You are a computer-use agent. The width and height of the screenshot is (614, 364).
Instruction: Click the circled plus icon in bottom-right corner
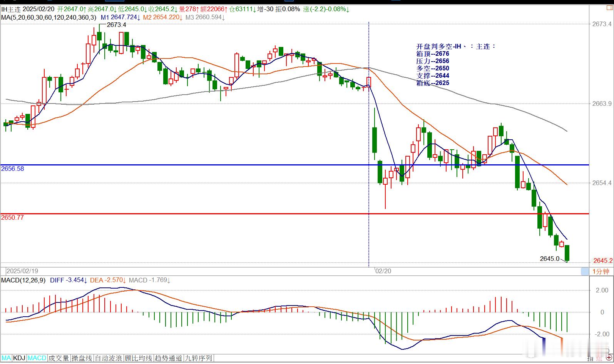[609, 358]
